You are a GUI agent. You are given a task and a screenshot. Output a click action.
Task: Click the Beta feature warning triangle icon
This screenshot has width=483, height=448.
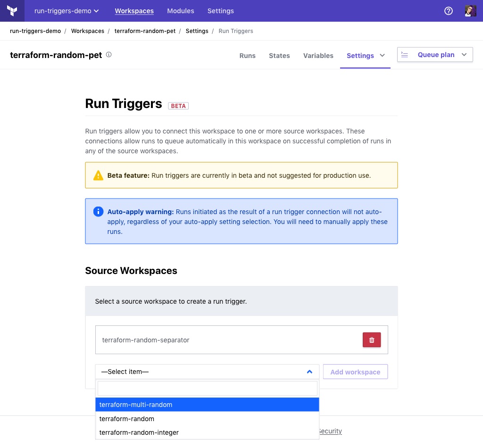98,175
